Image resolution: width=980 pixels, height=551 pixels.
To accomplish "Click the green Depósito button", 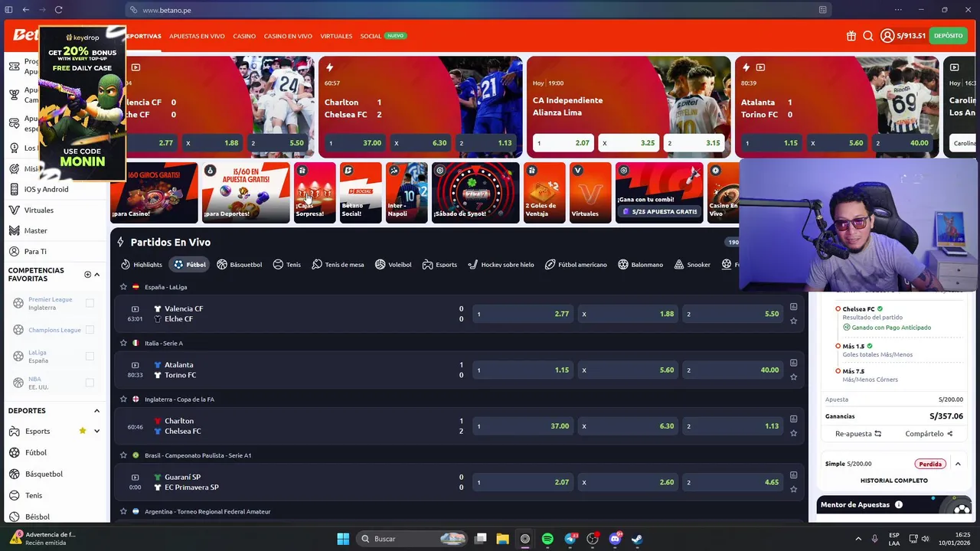I will (x=948, y=36).
